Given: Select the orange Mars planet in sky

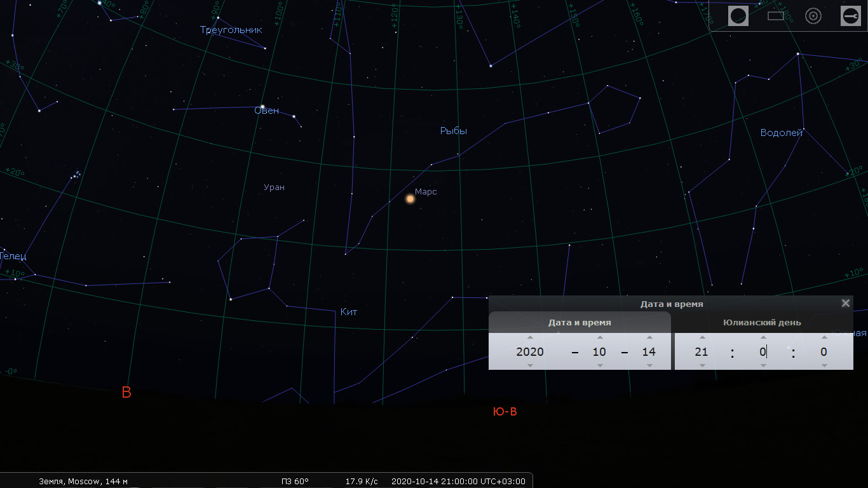Looking at the screenshot, I should 410,199.
